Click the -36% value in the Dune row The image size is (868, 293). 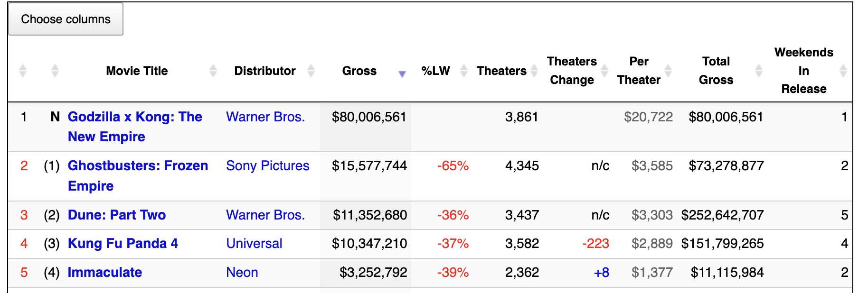pyautogui.click(x=453, y=215)
